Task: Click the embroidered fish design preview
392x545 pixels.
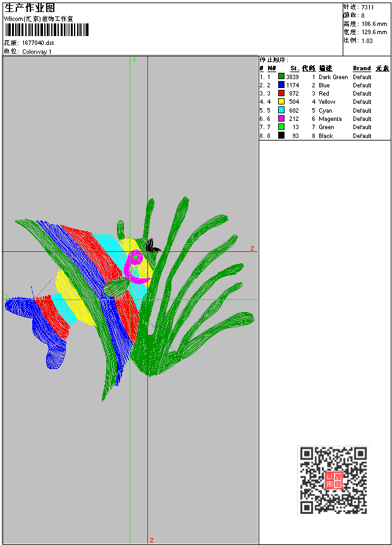Action: [130, 299]
